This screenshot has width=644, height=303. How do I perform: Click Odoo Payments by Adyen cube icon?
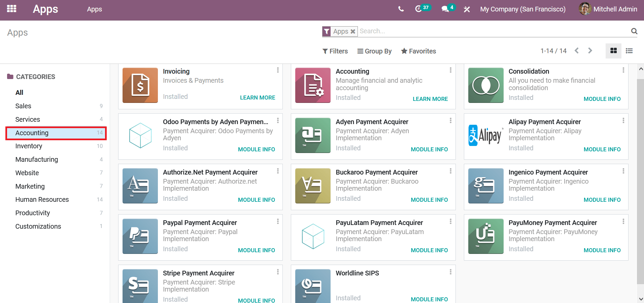(140, 136)
